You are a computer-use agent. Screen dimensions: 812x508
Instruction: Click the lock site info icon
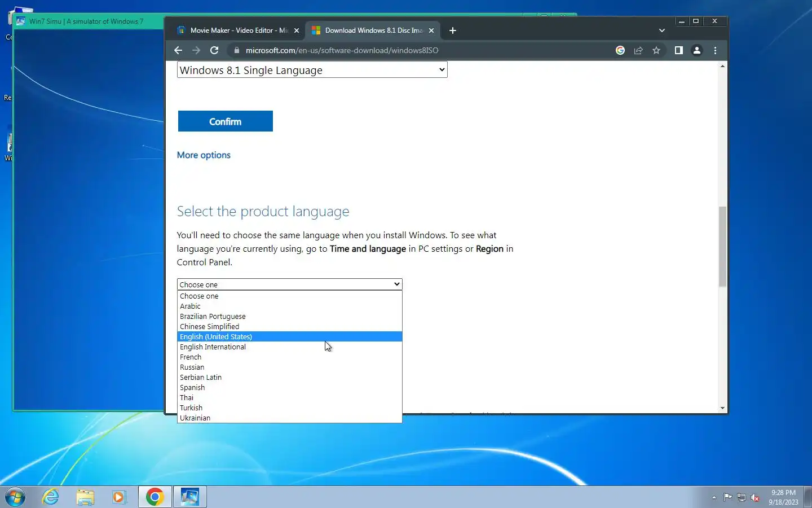point(236,50)
